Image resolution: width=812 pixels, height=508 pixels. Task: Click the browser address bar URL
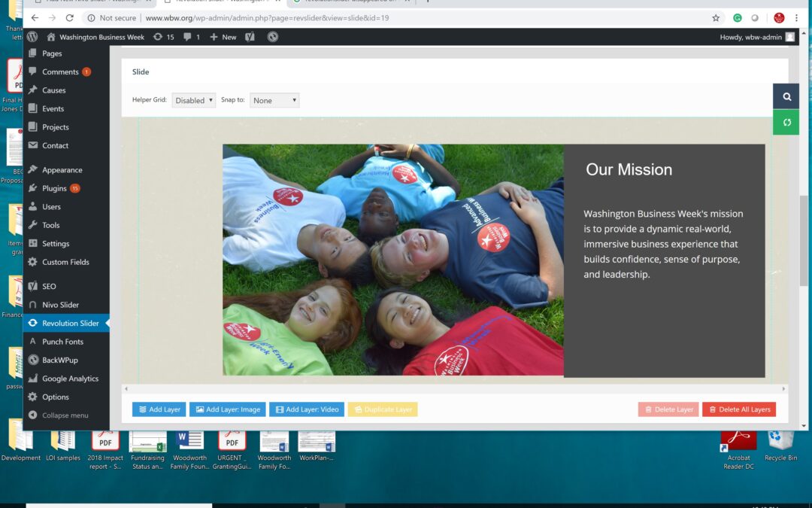pos(267,17)
